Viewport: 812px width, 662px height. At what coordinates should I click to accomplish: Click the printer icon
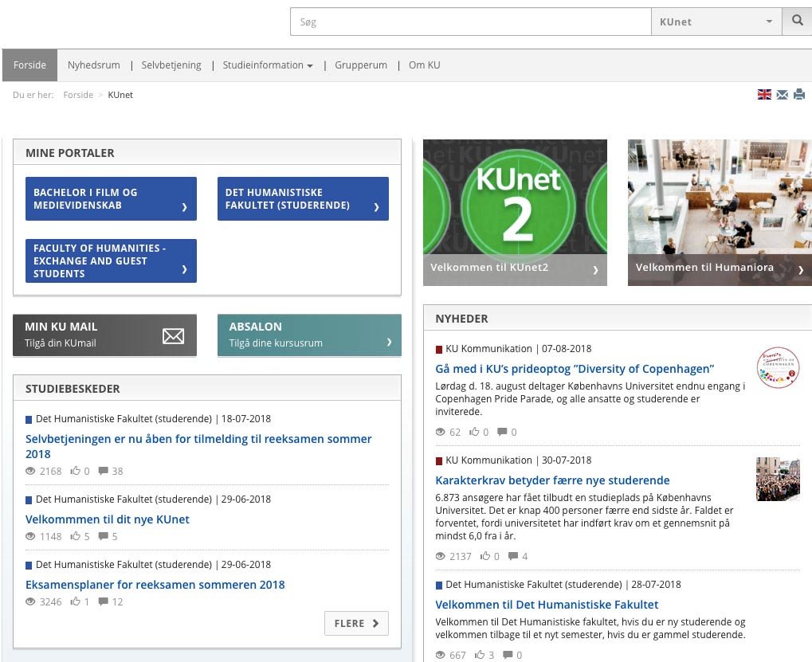coord(799,94)
